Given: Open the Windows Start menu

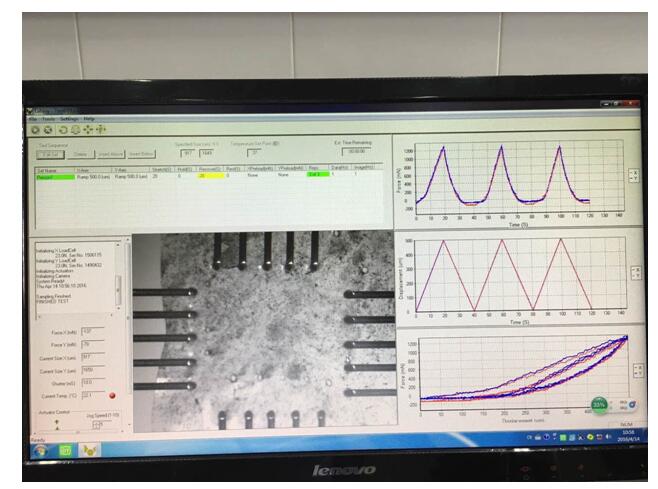Looking at the screenshot, I should 41,450.
